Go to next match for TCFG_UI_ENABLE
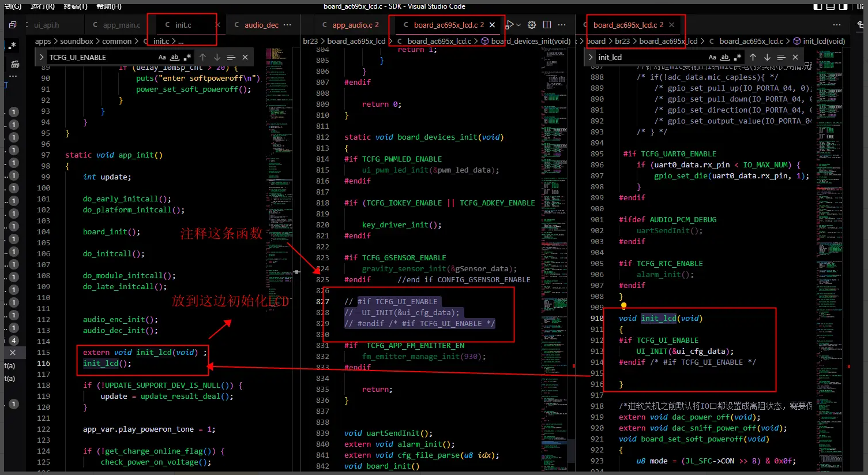This screenshot has height=475, width=868. point(217,57)
